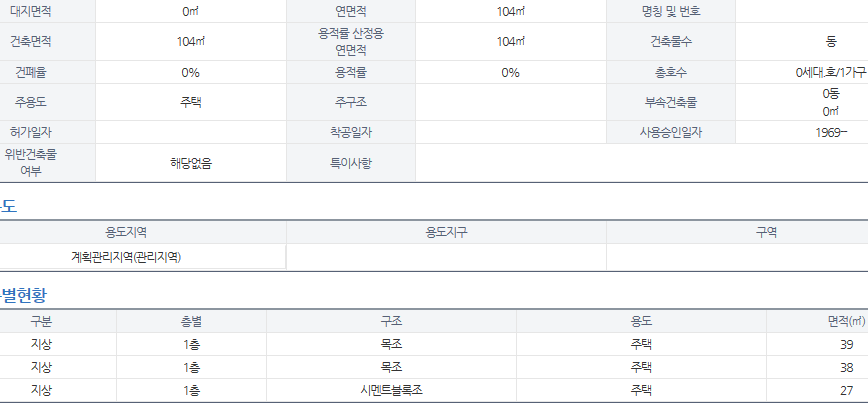Click the 명칭 및 번호 label
The width and height of the screenshot is (868, 414).
pos(670,11)
